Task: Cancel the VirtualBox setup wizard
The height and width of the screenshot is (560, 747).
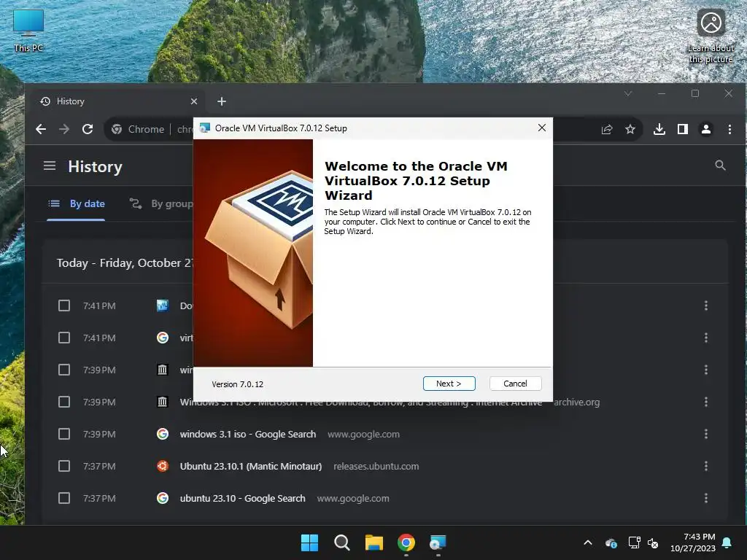Action: pyautogui.click(x=515, y=384)
